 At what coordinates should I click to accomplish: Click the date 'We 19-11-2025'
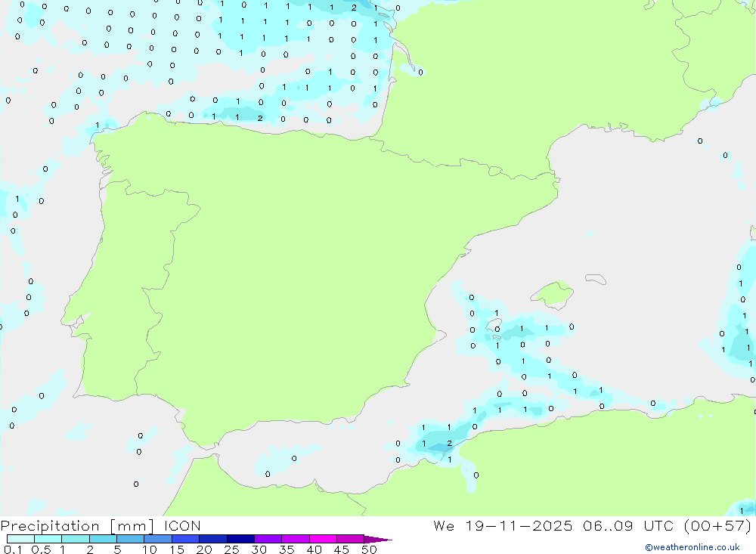[503, 525]
